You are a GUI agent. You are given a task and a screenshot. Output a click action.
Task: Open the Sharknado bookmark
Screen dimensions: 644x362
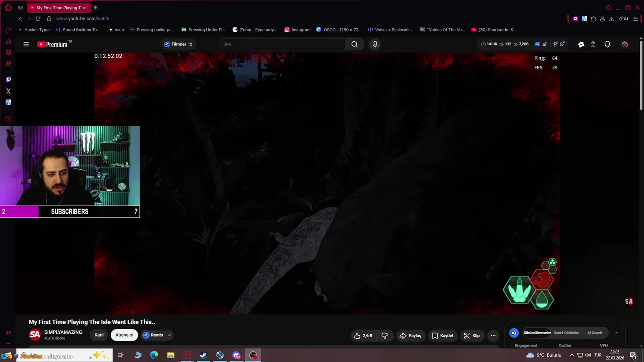[494, 30]
